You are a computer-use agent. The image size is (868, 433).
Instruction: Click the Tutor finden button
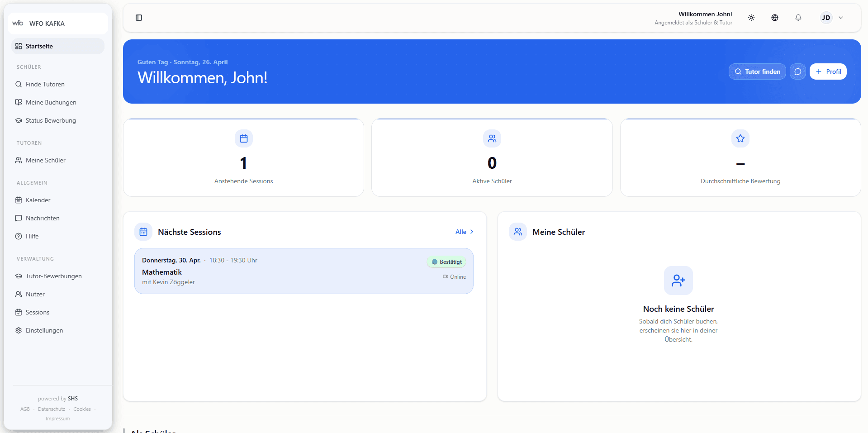757,71
